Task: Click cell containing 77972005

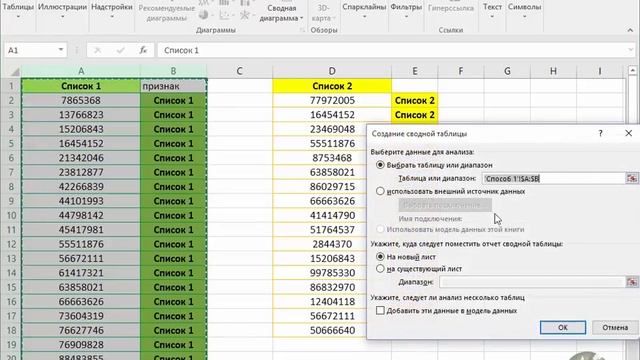Action: (332, 100)
